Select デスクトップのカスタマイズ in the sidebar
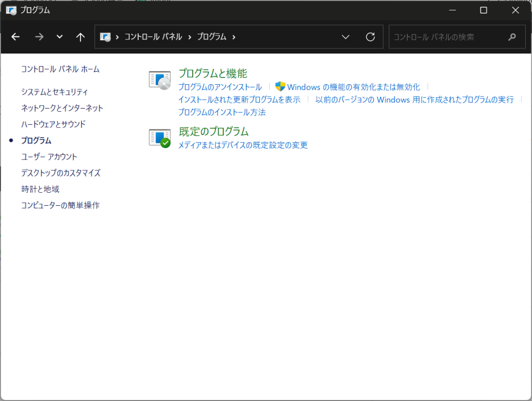Viewport: 532px width, 401px height. coord(61,173)
